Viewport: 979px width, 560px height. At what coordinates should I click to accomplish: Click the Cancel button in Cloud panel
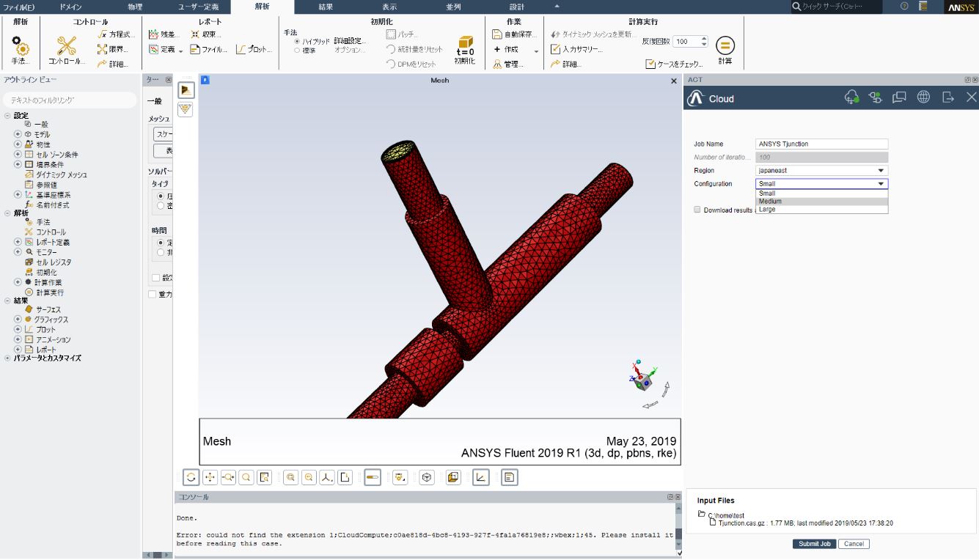853,544
